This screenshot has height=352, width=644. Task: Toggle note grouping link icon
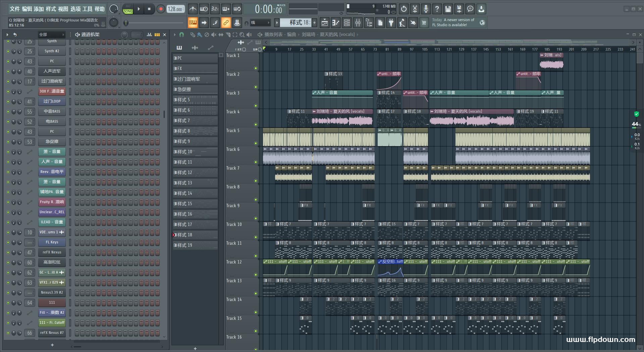(x=226, y=23)
